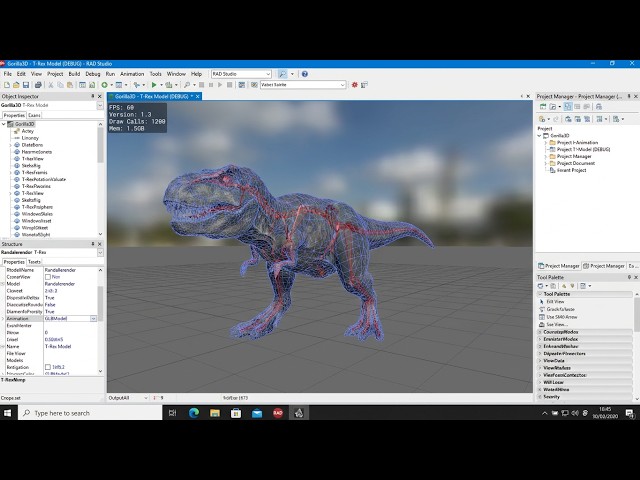
Task: Open the Structure panel selector dropdown
Action: coord(100,253)
